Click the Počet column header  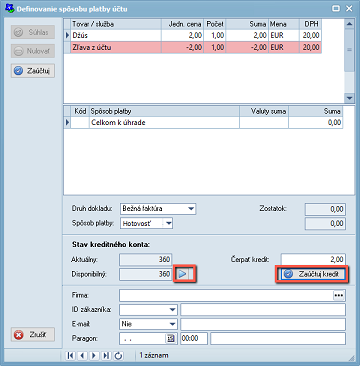pos(215,24)
